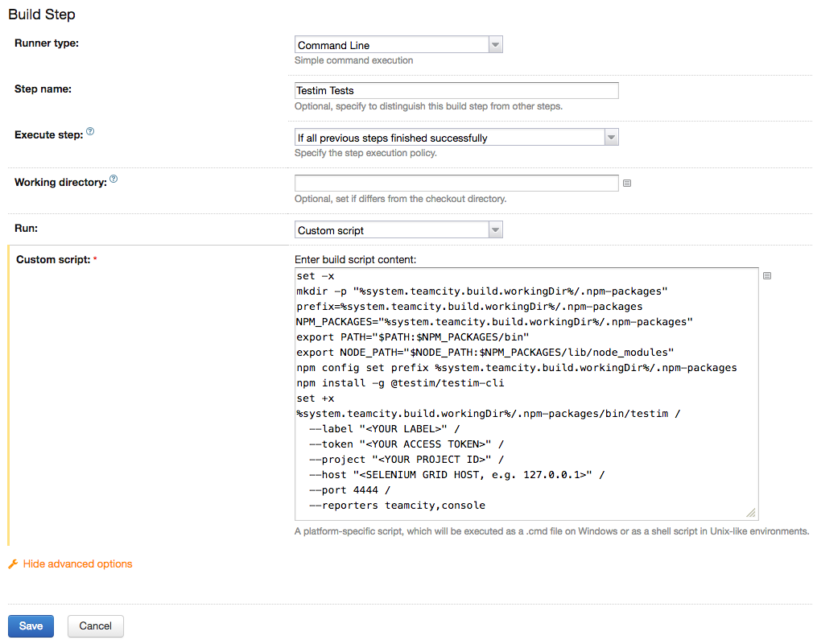
Task: Click the 'export NODE_PATH=' script line
Action: (485, 352)
